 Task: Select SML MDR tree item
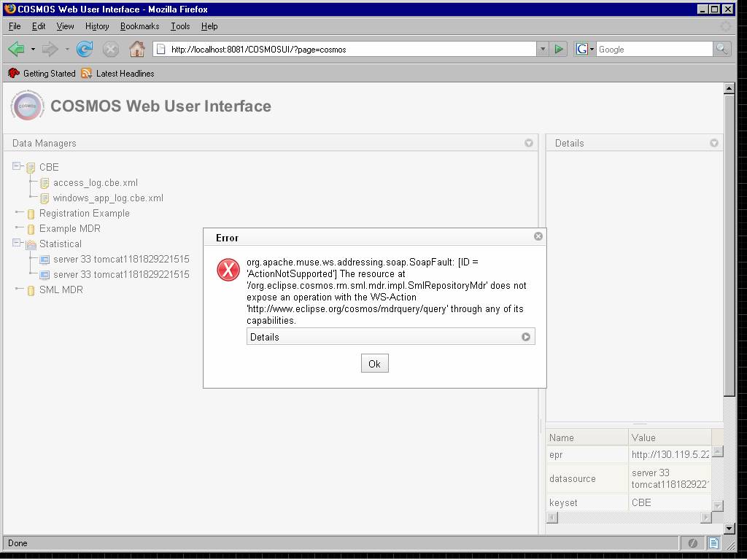tap(61, 289)
